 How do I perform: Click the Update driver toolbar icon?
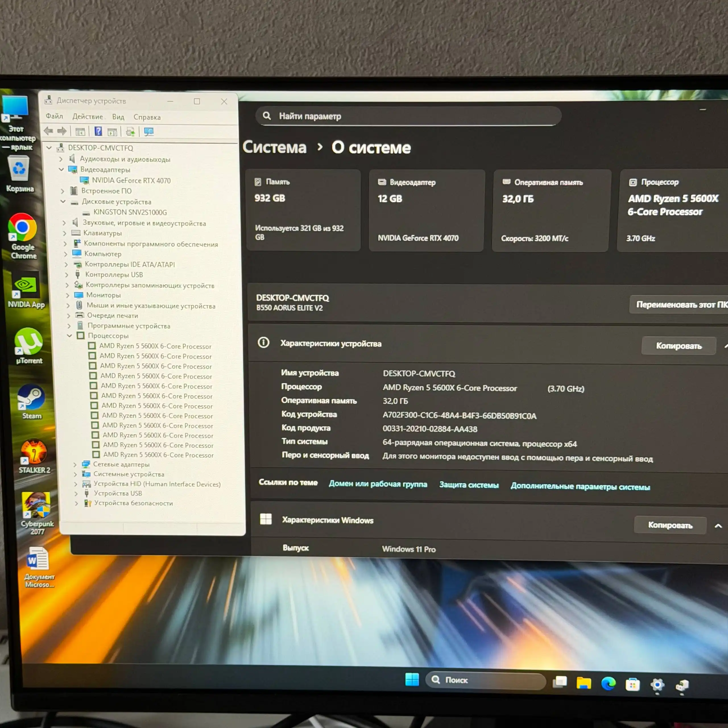click(130, 132)
